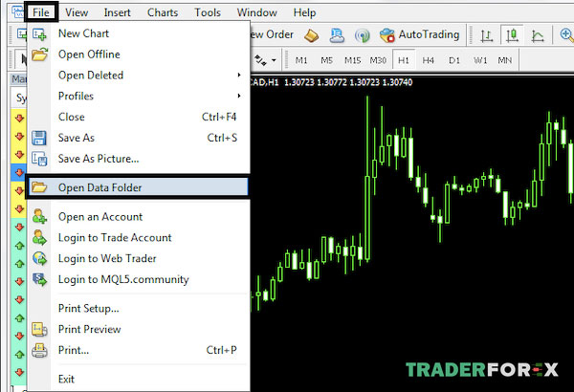Select H1 timeframe
Image resolution: width=574 pixels, height=392 pixels.
[404, 60]
